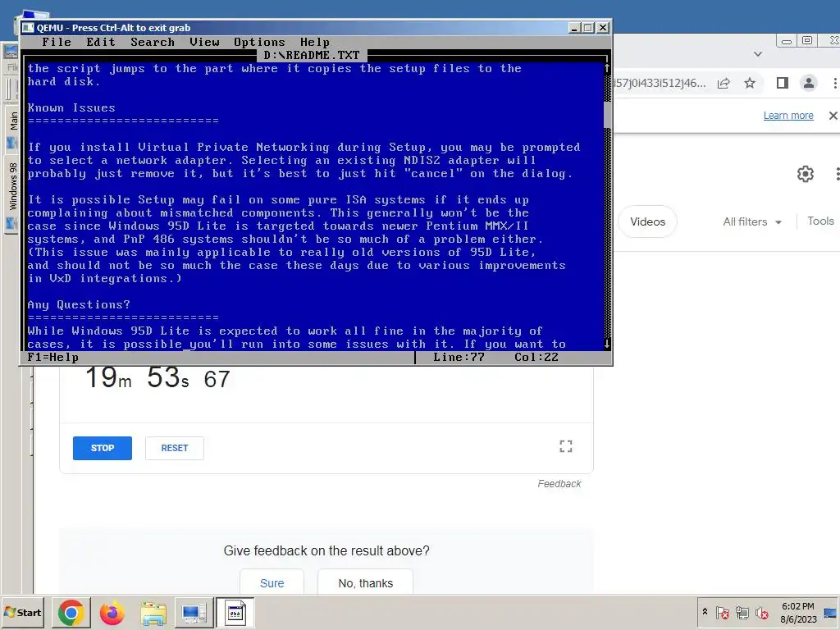Open the Edit menu in DOS editor
Viewport: 840px width, 630px height.
click(101, 43)
